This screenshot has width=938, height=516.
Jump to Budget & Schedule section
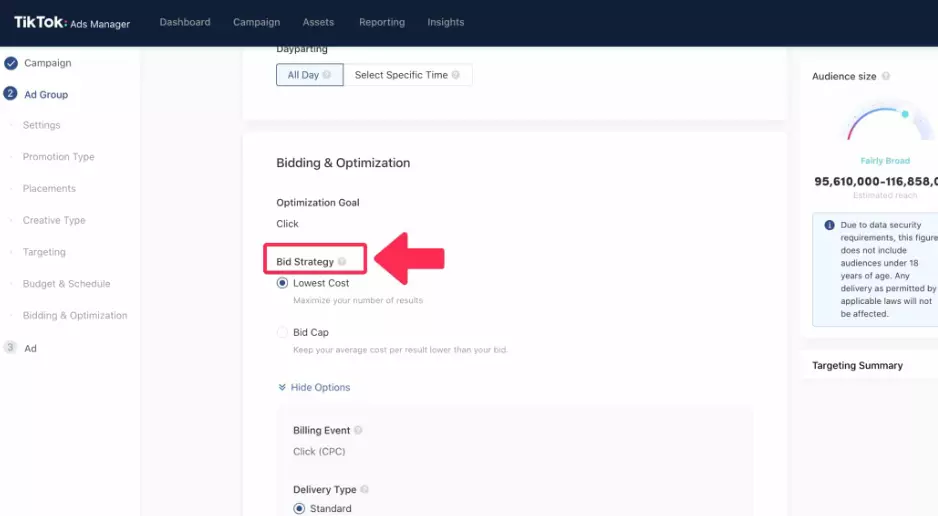click(x=66, y=283)
